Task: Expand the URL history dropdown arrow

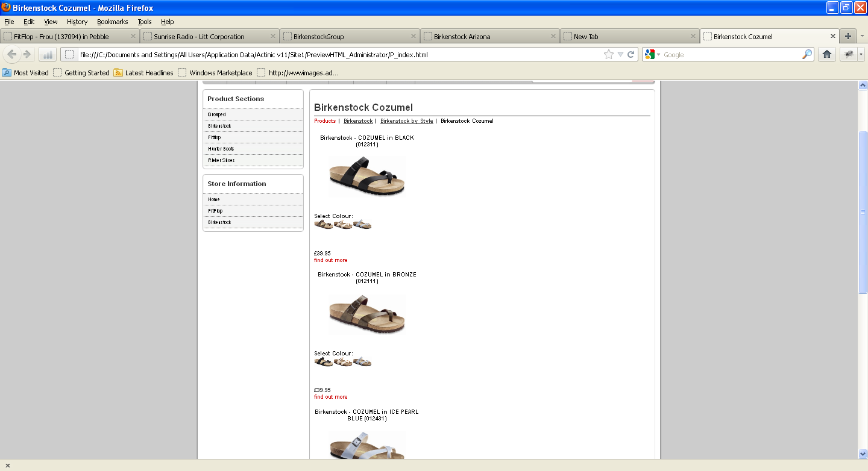Action: [620, 55]
